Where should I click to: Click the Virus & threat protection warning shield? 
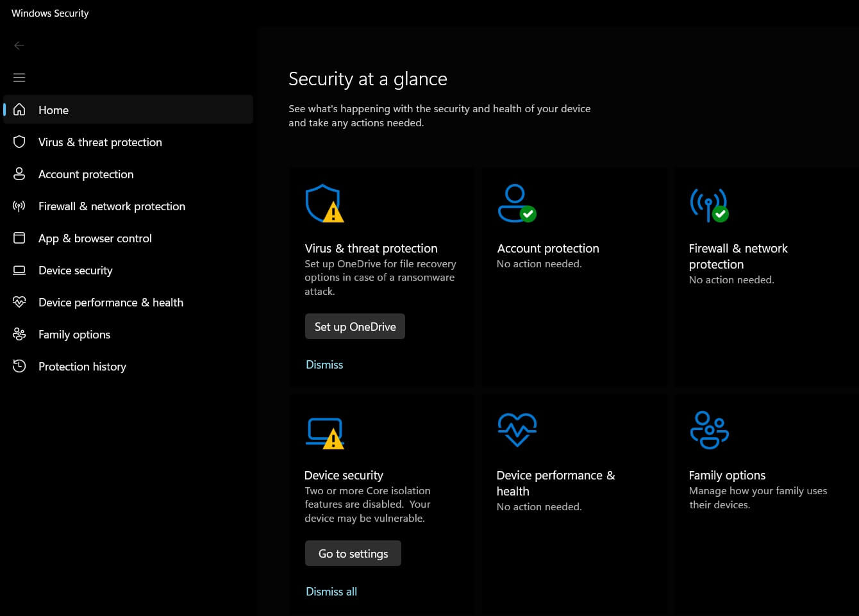(324, 203)
